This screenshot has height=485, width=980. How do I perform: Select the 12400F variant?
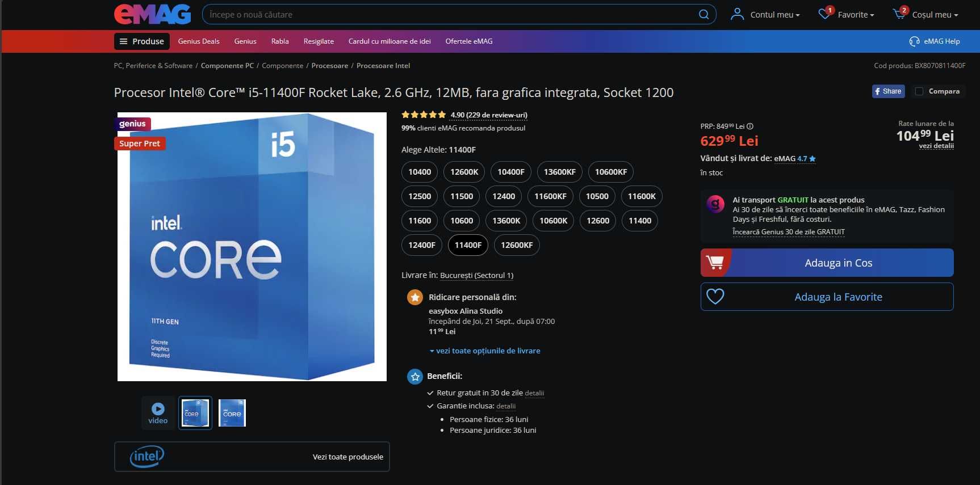[422, 245]
